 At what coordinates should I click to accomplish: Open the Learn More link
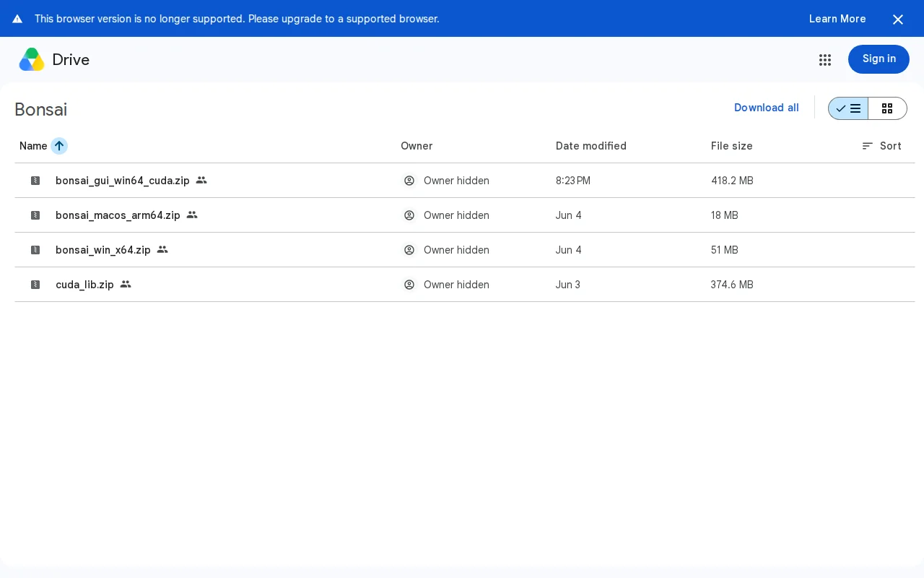click(x=837, y=19)
